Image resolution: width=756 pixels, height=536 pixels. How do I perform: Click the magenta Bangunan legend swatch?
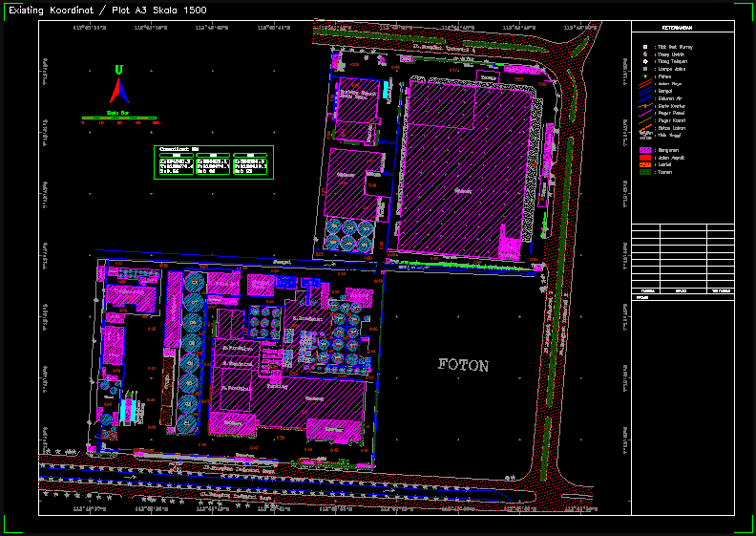[x=645, y=150]
